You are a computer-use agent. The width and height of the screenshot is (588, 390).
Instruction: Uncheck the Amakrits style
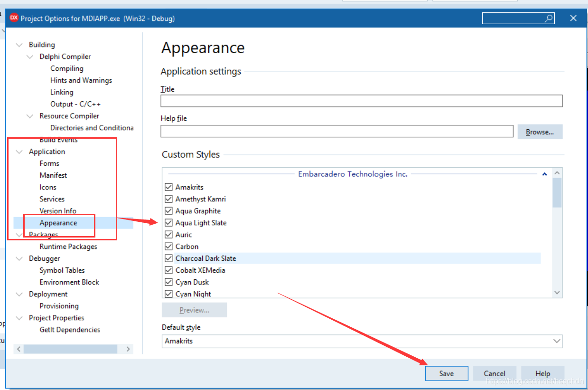169,187
